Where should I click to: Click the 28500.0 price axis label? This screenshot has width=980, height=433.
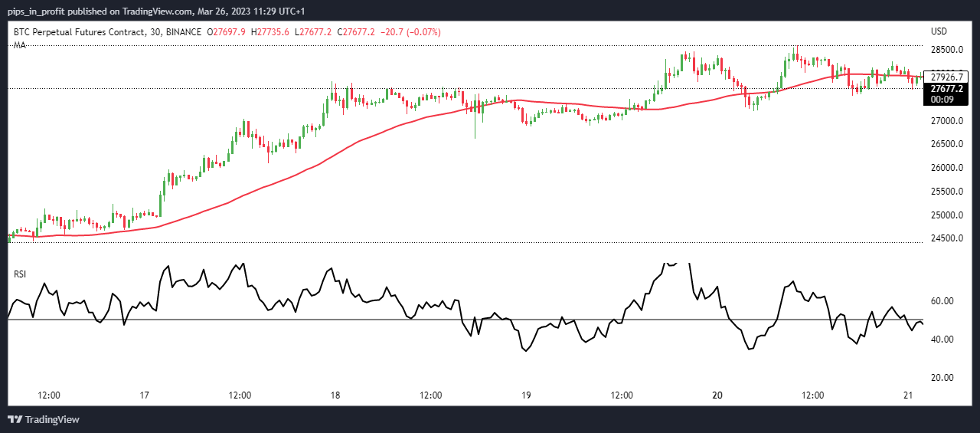[x=947, y=51]
